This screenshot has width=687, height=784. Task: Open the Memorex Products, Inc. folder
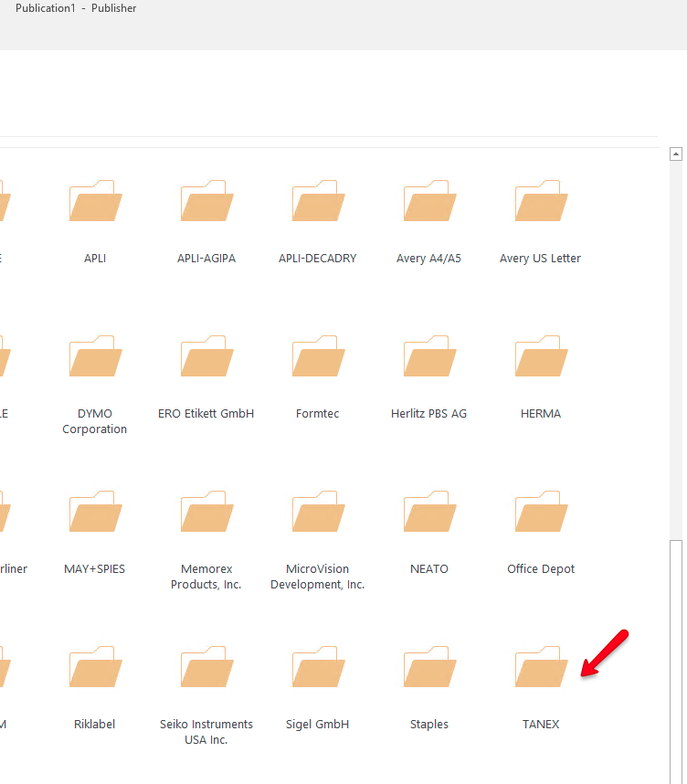tap(206, 513)
